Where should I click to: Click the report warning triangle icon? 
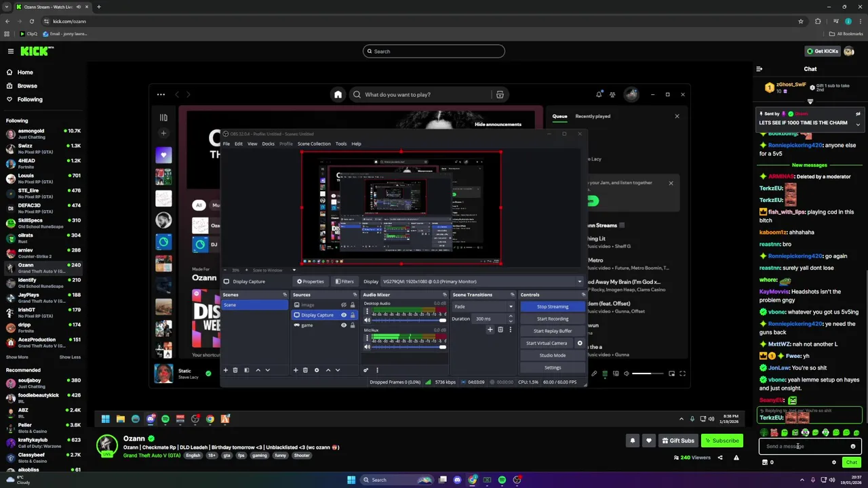point(736,457)
